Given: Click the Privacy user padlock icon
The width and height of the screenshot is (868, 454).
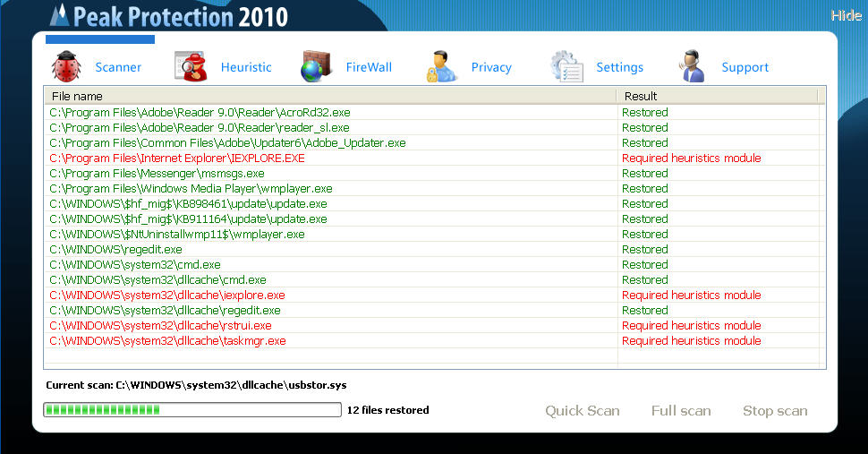Looking at the screenshot, I should (441, 66).
